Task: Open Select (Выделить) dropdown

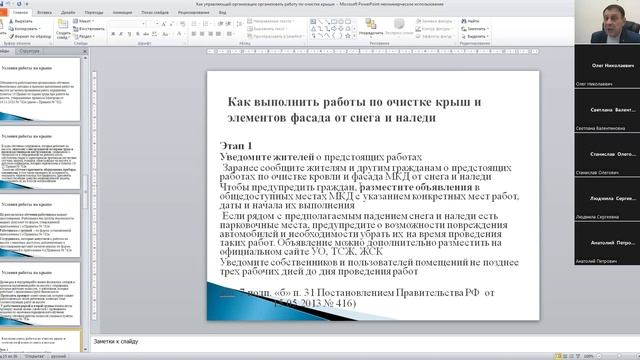Action: 475,36
